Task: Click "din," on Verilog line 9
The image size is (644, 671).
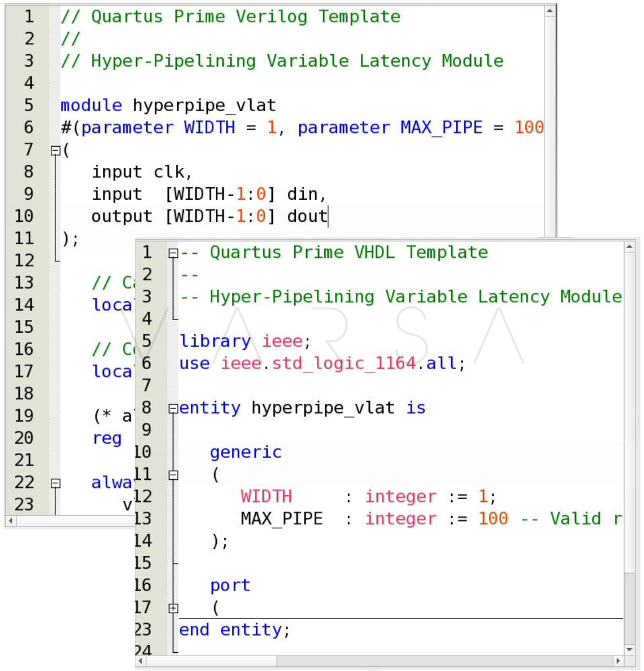Action: click(x=307, y=194)
